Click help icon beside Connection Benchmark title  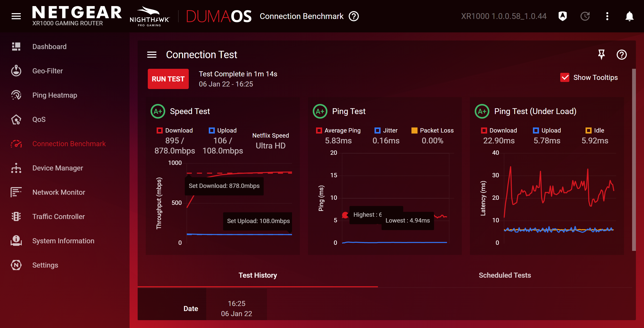coord(354,16)
